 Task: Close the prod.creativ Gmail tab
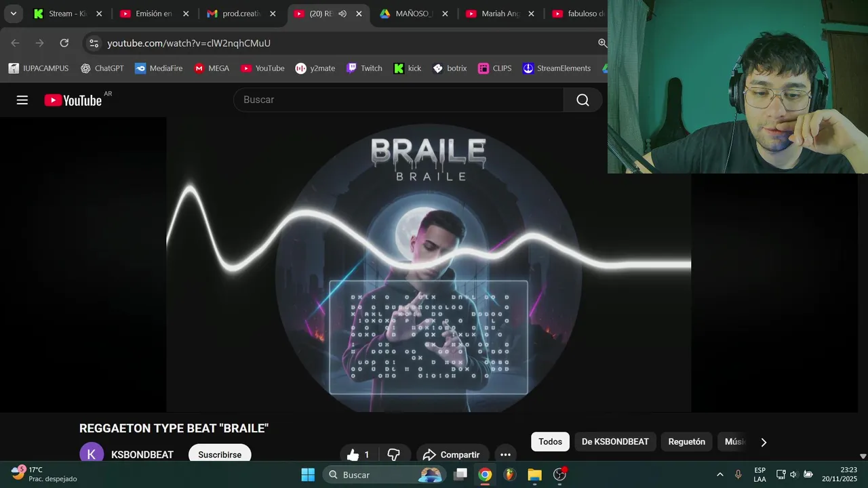273,14
